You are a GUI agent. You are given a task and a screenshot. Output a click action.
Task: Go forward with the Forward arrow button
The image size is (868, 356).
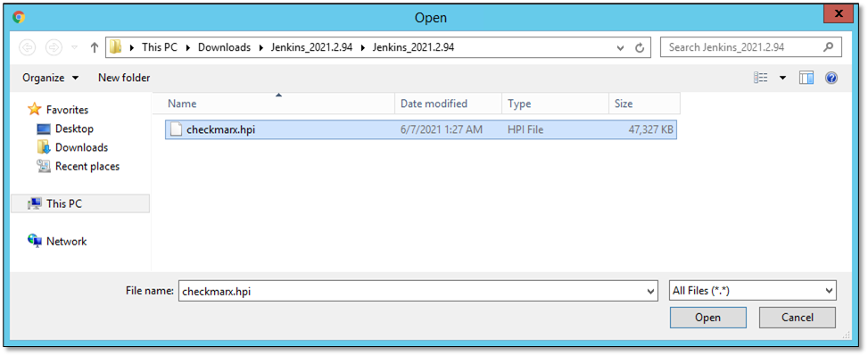click(x=54, y=47)
